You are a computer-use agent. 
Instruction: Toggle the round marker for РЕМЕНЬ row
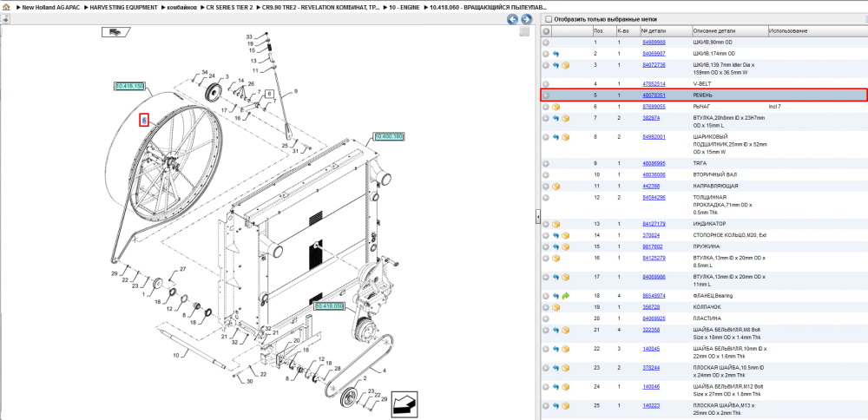tap(546, 95)
